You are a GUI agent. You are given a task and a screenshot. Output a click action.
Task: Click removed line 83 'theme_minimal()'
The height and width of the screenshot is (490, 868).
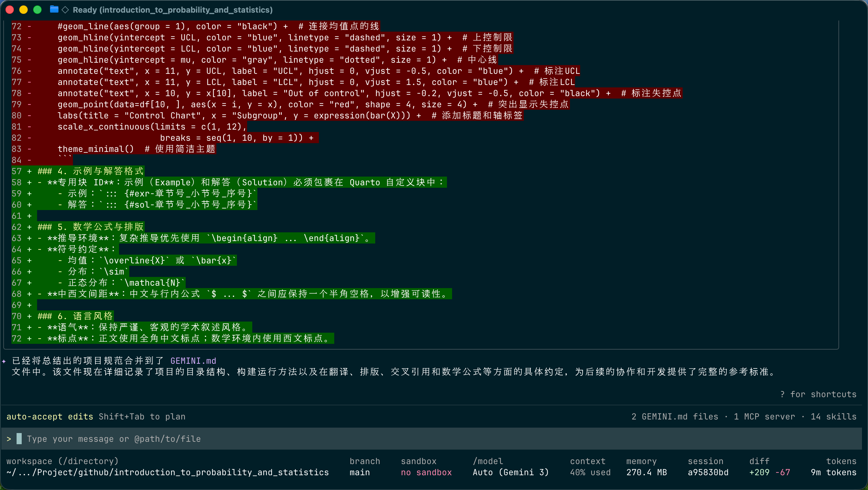[114, 149]
